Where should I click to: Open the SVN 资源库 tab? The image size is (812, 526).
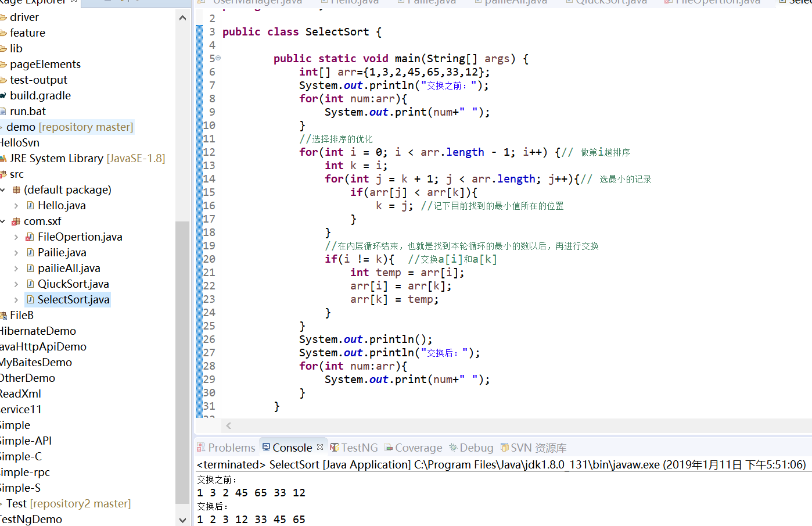click(x=533, y=448)
